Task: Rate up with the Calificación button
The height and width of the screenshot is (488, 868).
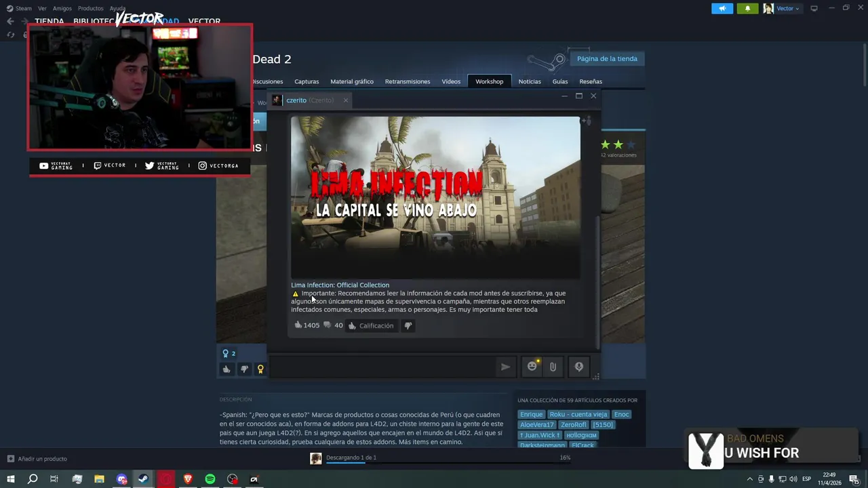Action: click(371, 326)
